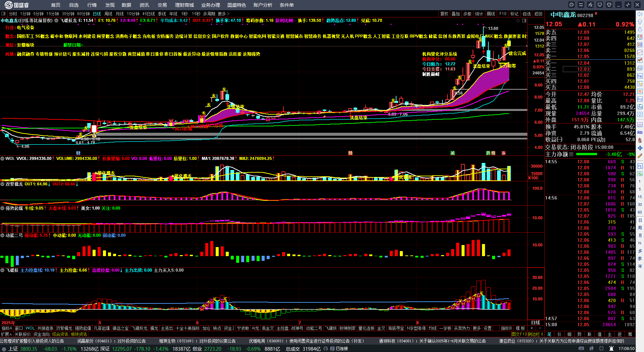
Task: Click the keyboard icon in status bar
Action: point(581,349)
